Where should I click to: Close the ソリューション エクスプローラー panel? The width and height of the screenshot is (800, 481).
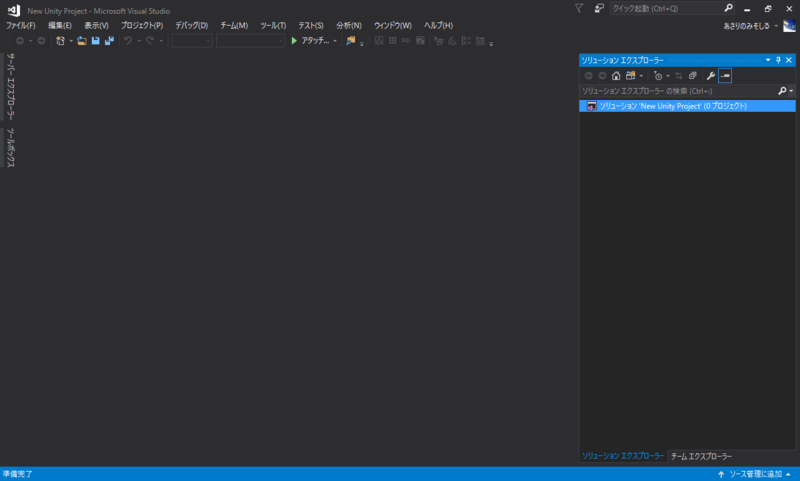pos(789,60)
